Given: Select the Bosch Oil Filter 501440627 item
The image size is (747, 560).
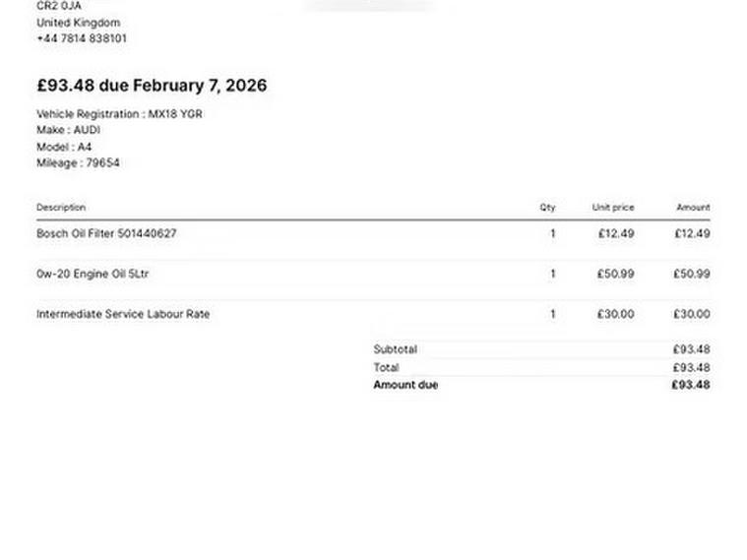Looking at the screenshot, I should [x=106, y=234].
